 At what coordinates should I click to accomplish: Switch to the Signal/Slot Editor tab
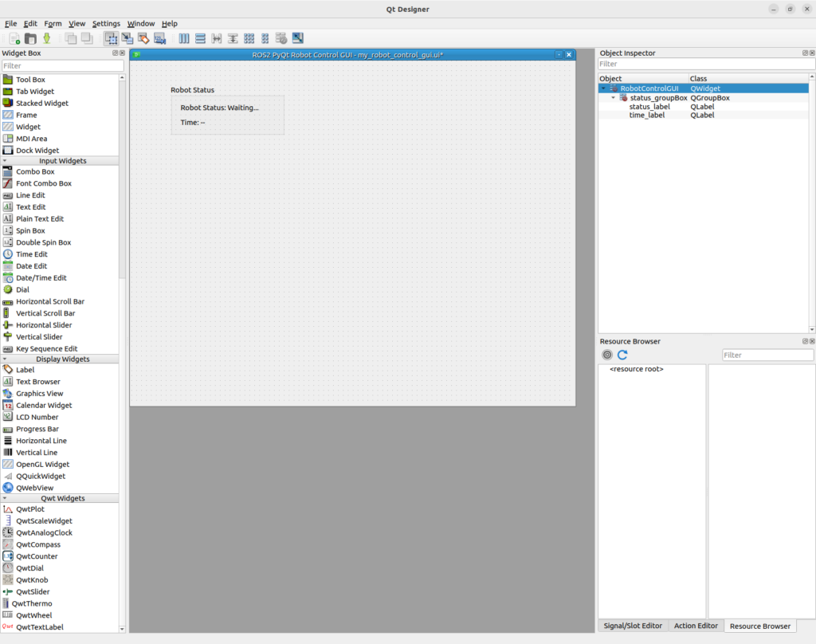pos(633,626)
